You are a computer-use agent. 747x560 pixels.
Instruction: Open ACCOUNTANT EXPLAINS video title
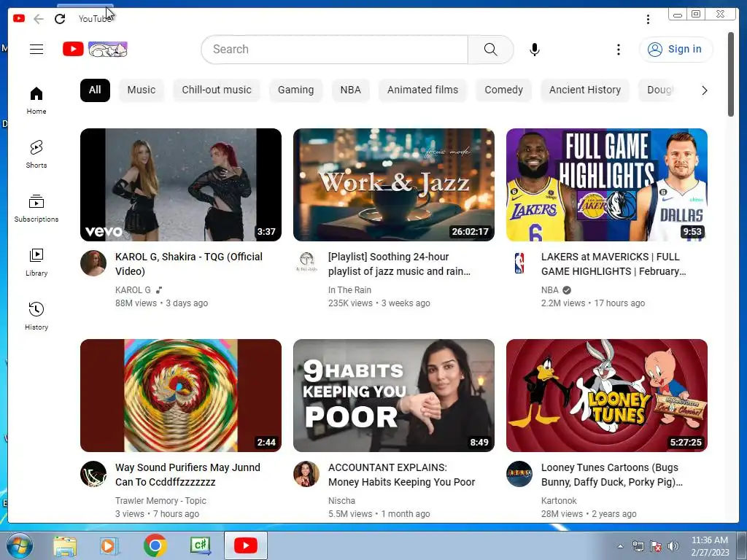[402, 475]
